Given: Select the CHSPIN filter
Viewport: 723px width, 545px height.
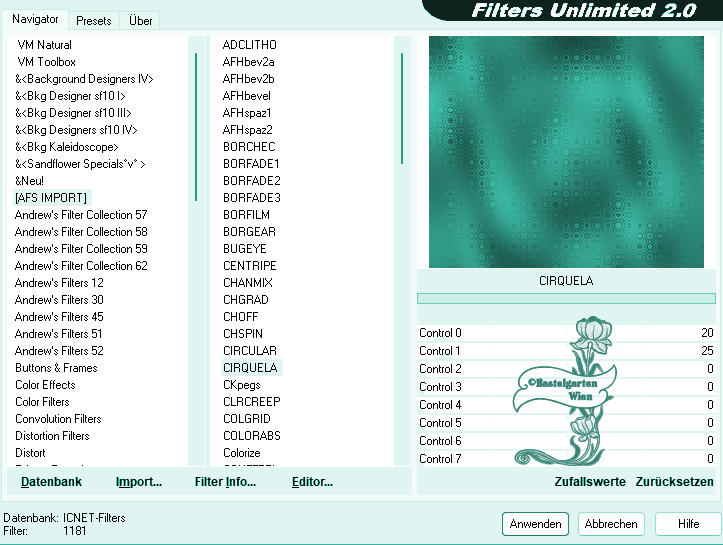Looking at the screenshot, I should pos(243,334).
